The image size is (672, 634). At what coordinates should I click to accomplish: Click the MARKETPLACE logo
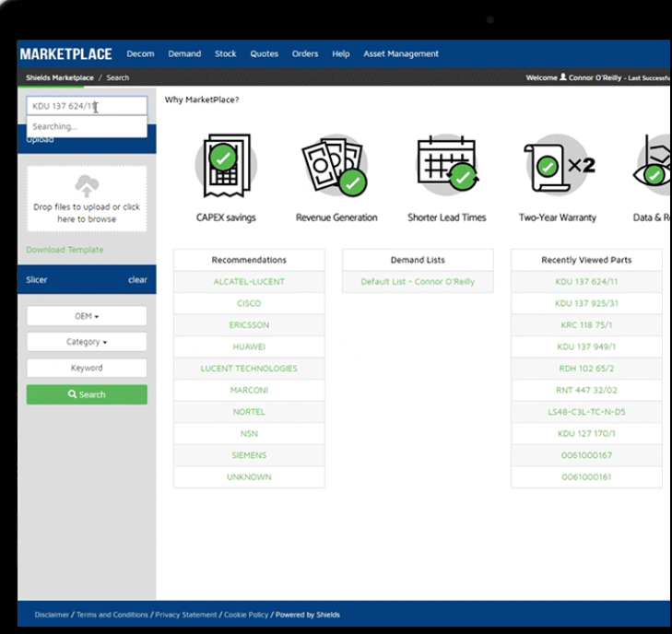[x=65, y=54]
